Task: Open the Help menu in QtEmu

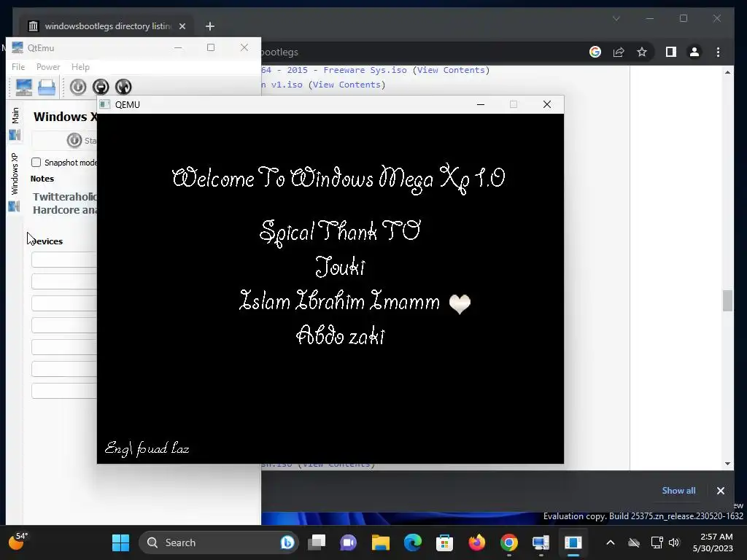Action: tap(80, 67)
